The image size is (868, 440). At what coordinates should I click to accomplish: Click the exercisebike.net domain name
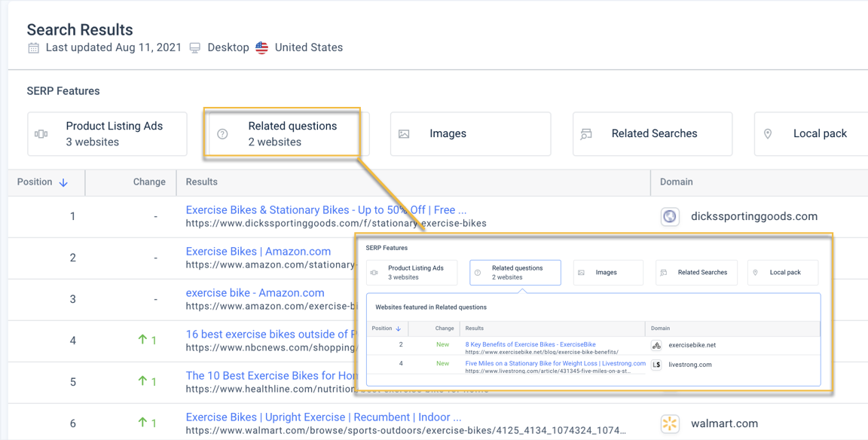(x=692, y=345)
